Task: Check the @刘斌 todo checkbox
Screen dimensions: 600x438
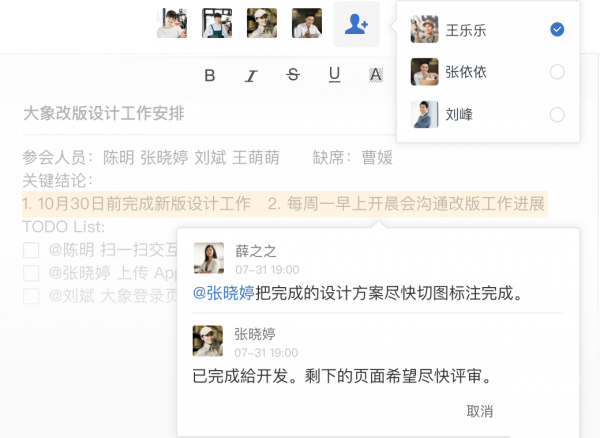Action: pyautogui.click(x=31, y=296)
